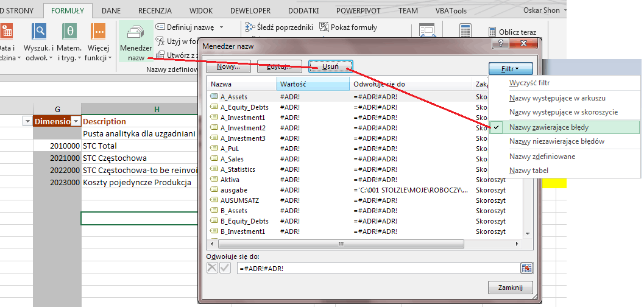Click the confirm checkmark icon beside reference box
This screenshot has width=644, height=307.
225,268
